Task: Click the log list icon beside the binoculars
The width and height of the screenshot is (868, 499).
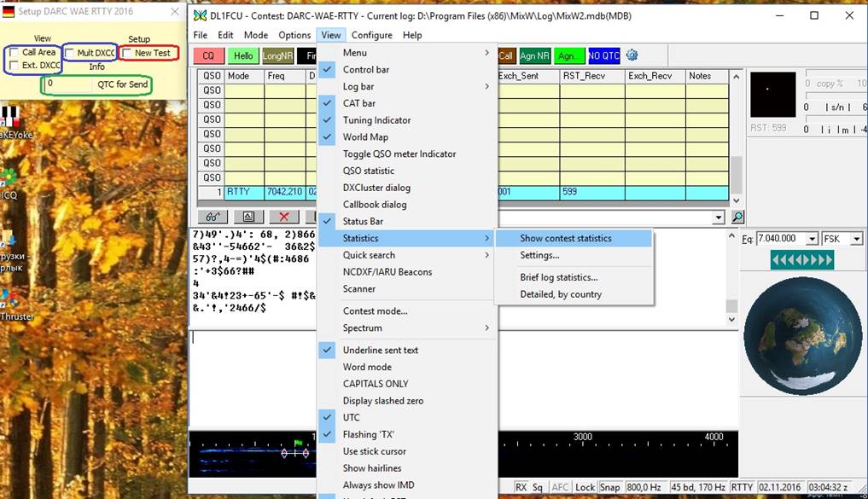Action: 248,218
